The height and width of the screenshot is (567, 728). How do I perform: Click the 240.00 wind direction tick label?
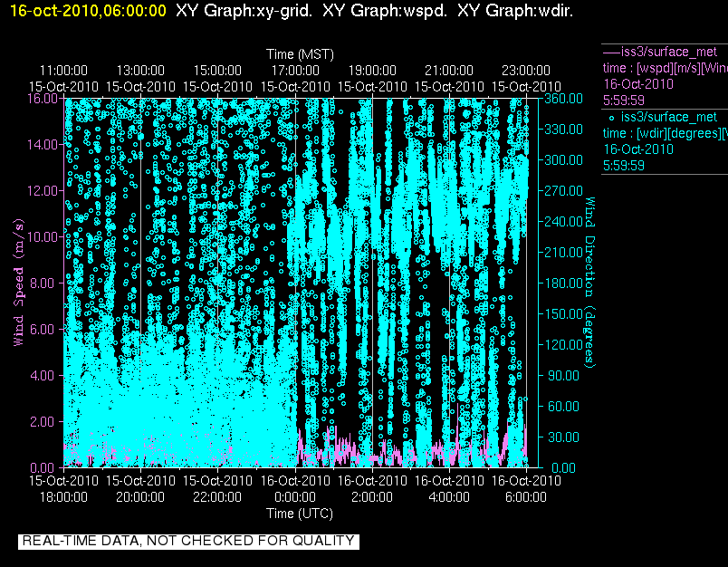pyautogui.click(x=563, y=222)
